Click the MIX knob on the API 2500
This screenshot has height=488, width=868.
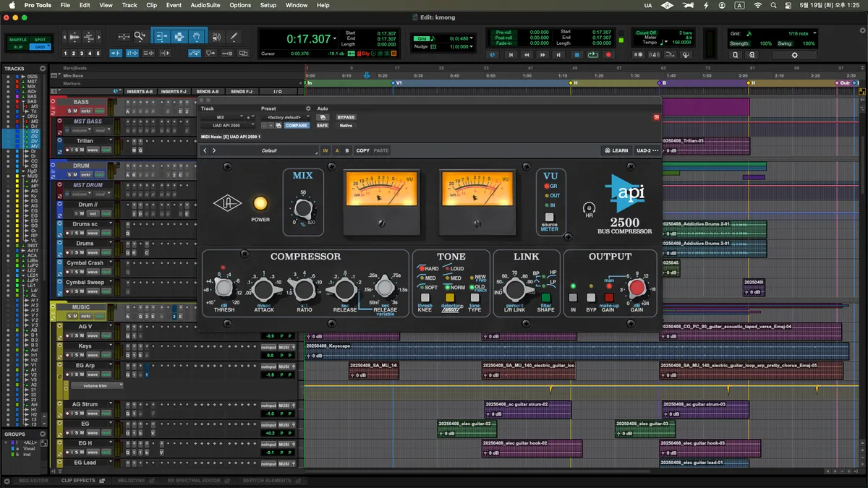coord(303,210)
